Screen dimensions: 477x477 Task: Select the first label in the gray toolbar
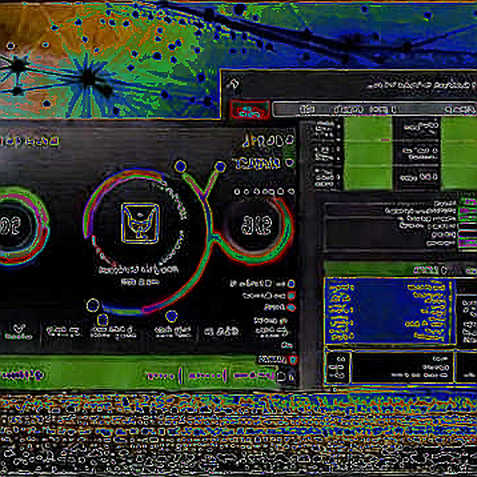pyautogui.click(x=307, y=109)
